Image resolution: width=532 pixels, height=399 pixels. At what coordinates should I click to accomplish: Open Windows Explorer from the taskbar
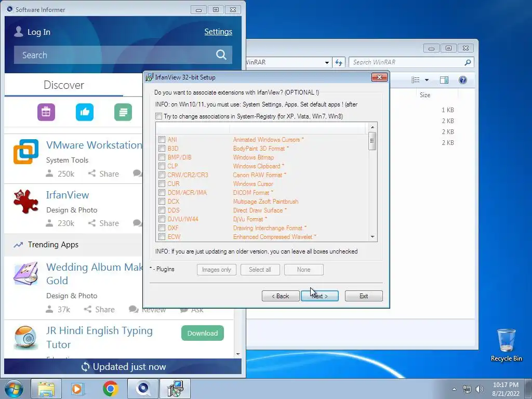point(46,389)
